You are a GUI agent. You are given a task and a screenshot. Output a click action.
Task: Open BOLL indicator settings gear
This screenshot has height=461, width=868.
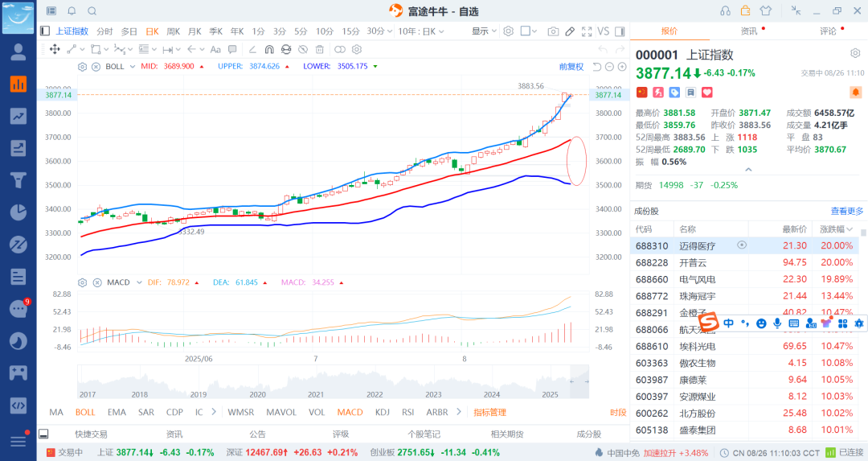(82, 67)
